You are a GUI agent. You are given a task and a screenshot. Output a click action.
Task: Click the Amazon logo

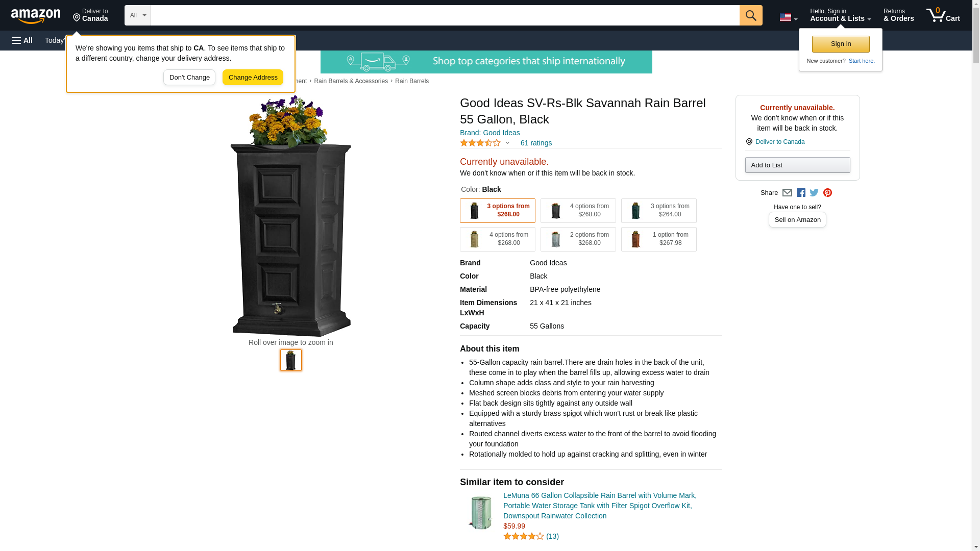tap(36, 16)
